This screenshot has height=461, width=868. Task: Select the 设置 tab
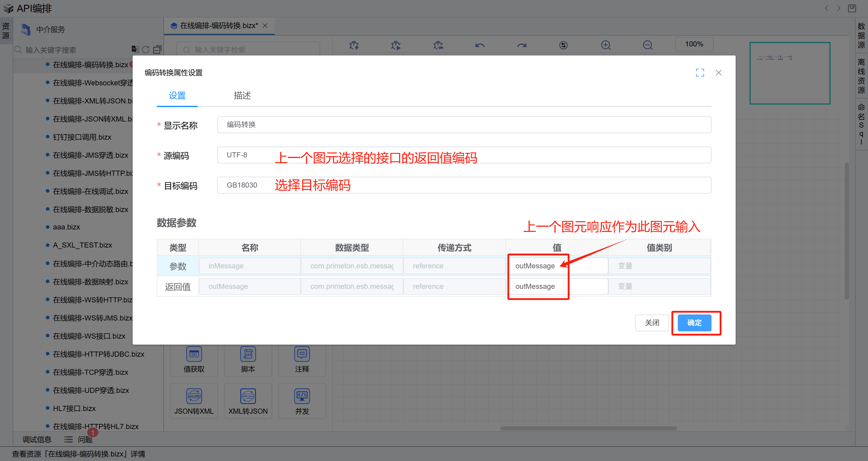point(177,96)
